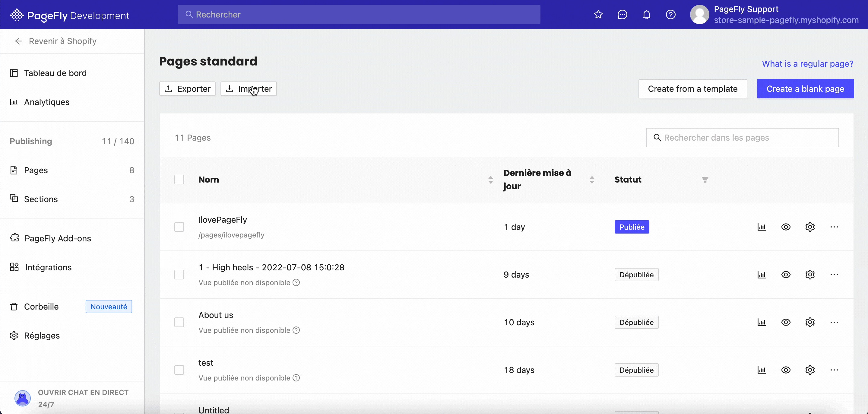Click Create from a template

point(693,89)
